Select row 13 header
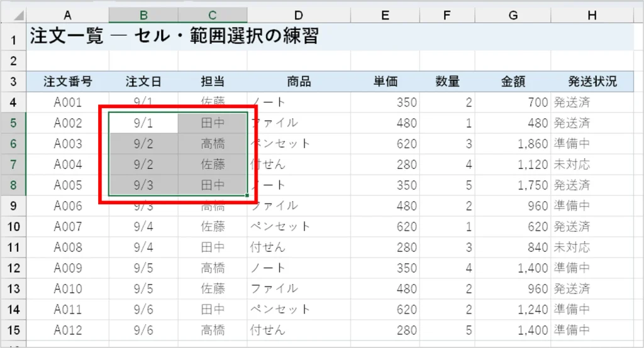Screen dimensions: 644x348 (13, 288)
